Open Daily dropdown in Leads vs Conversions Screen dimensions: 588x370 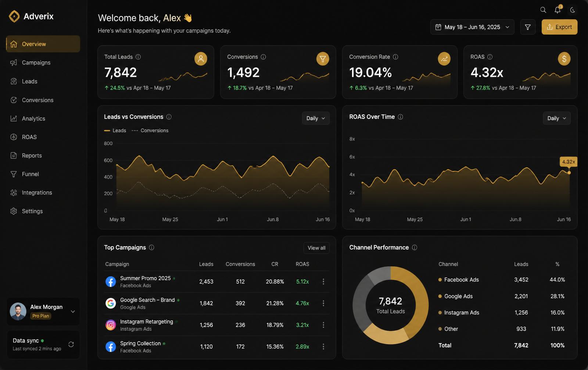coord(316,118)
